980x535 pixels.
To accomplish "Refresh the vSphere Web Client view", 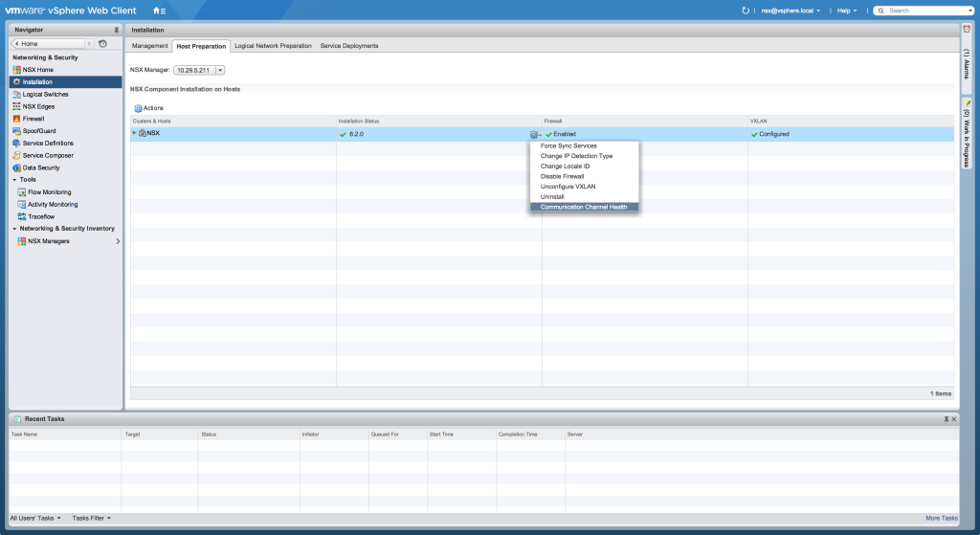I will [745, 11].
